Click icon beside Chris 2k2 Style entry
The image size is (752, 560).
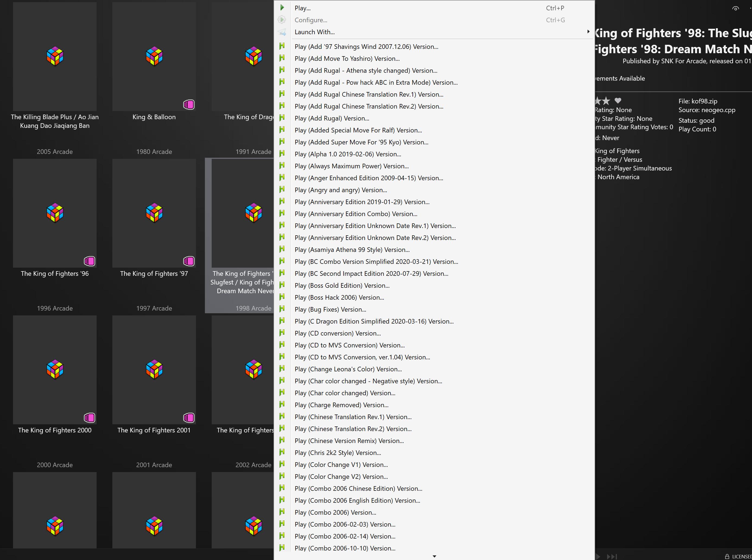click(282, 452)
